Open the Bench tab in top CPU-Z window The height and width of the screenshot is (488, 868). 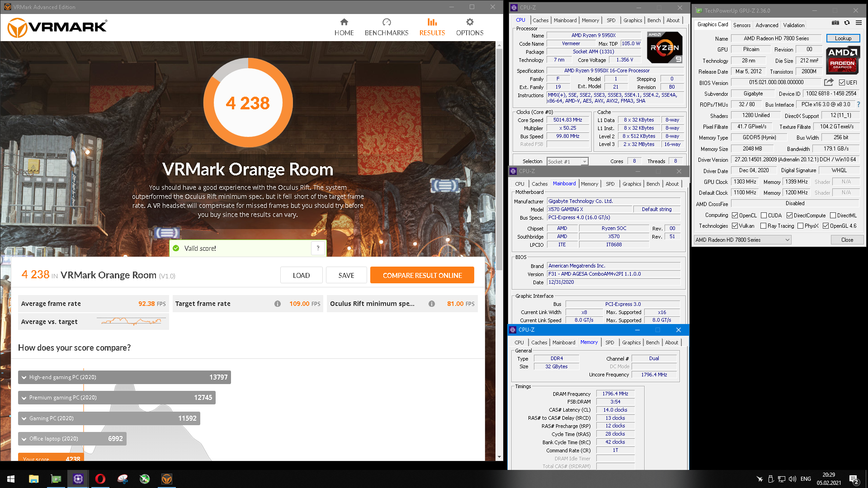654,20
